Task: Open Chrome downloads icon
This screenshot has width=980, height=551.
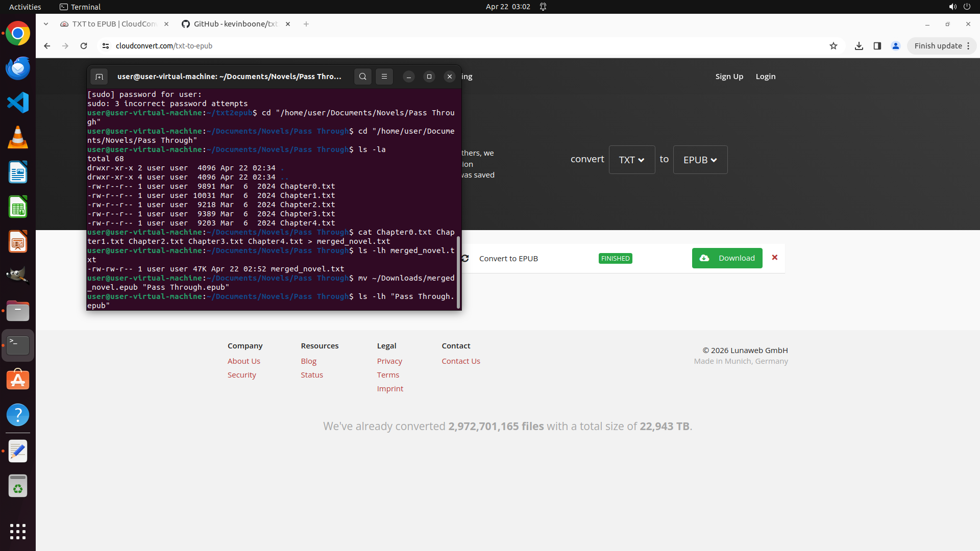Action: click(859, 46)
